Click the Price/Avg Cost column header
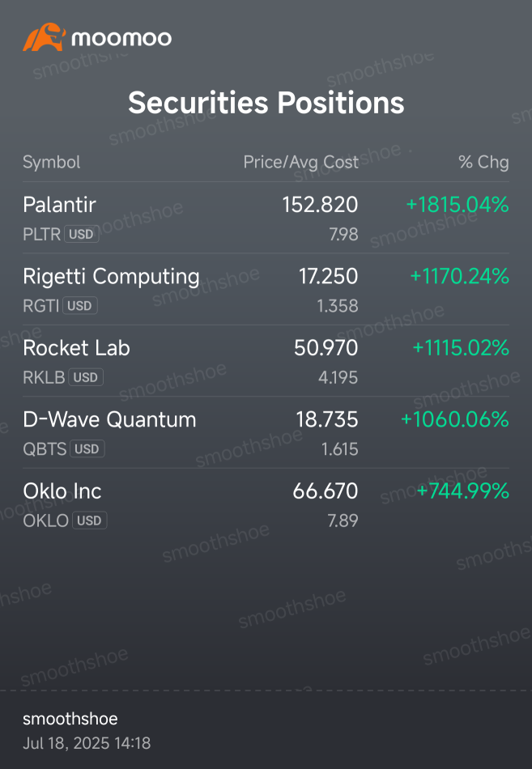The image size is (532, 769). (x=301, y=163)
